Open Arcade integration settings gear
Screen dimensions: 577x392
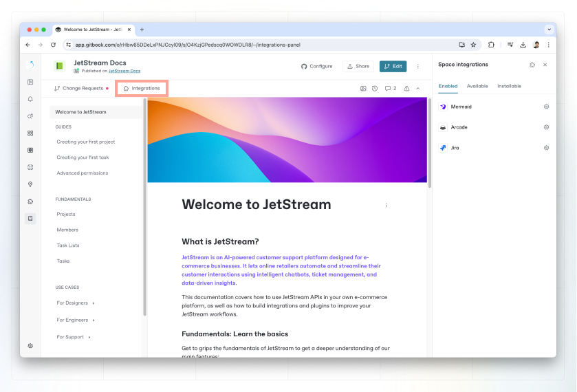click(546, 127)
